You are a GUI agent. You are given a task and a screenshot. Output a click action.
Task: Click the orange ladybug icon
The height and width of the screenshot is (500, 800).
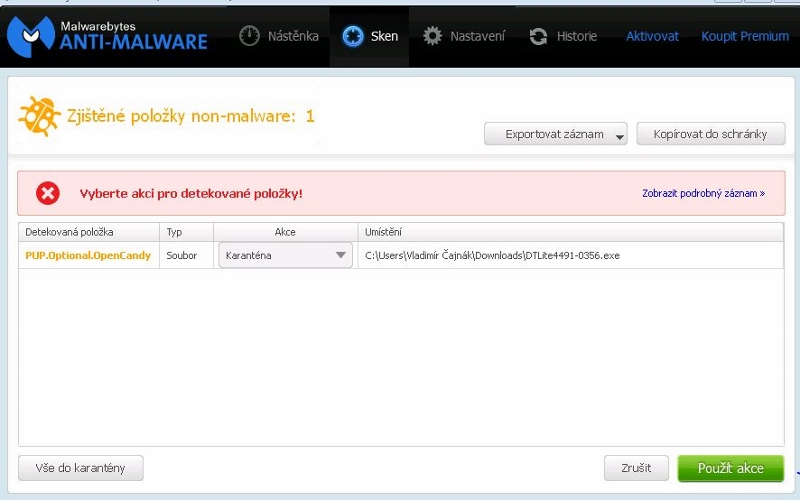[39, 116]
